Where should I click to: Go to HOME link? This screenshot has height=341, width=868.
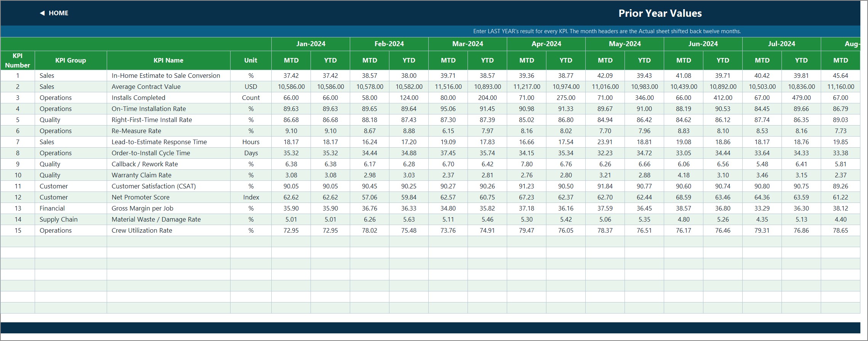point(58,13)
